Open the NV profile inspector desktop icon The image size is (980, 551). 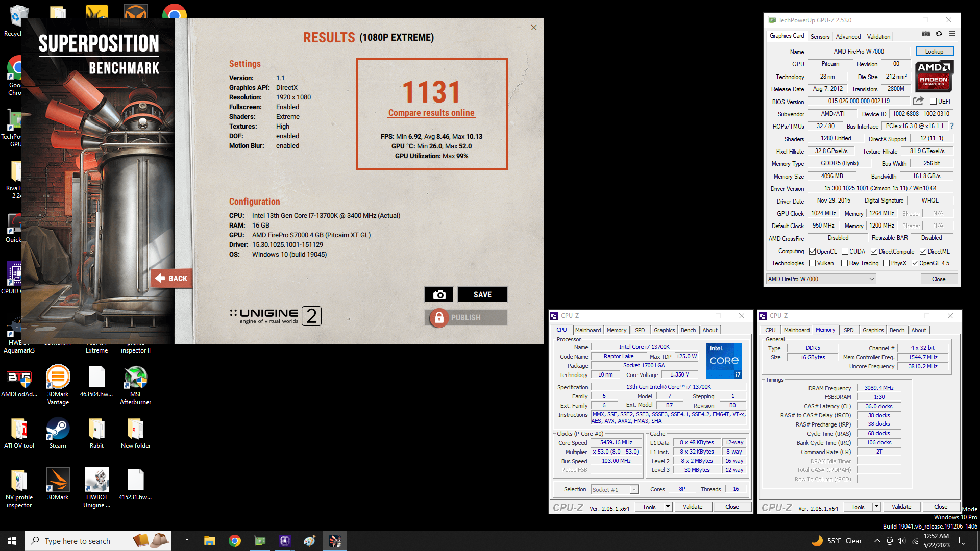point(19,488)
